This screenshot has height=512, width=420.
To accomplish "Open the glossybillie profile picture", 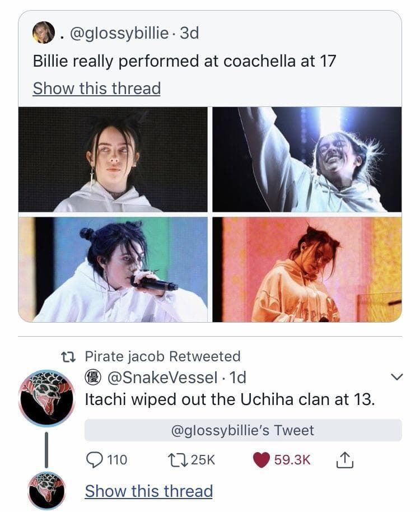I will [x=44, y=32].
